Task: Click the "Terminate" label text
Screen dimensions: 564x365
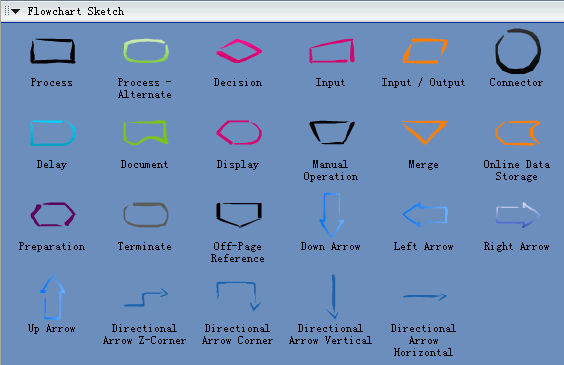Action: [145, 246]
